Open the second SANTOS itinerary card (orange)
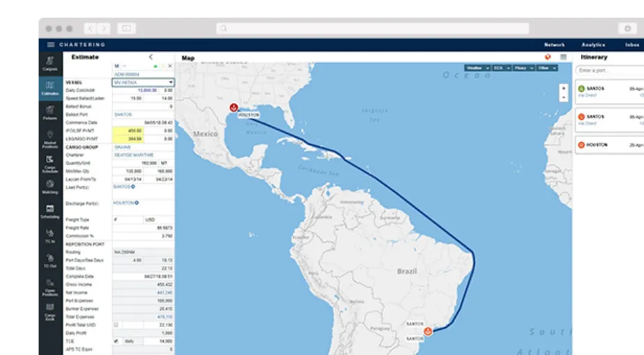Viewport: 644px width, 355px height. (x=609, y=120)
